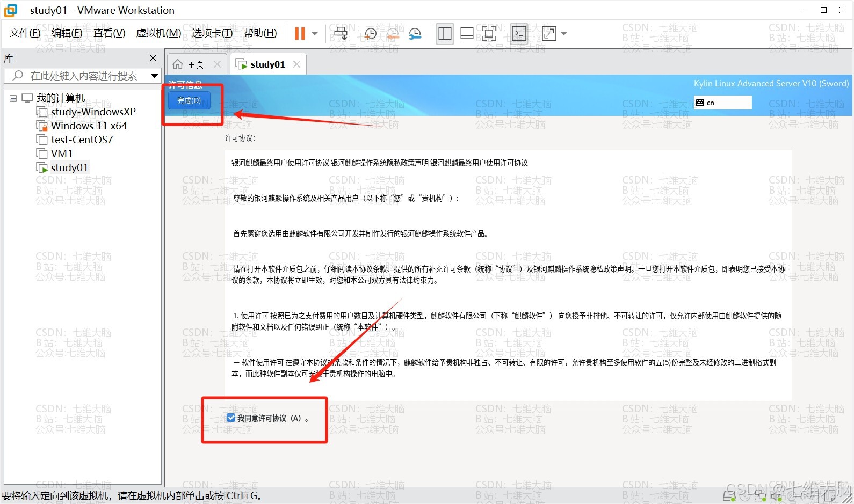854x504 pixels.
Task: Click the console view icon
Action: (x=519, y=33)
